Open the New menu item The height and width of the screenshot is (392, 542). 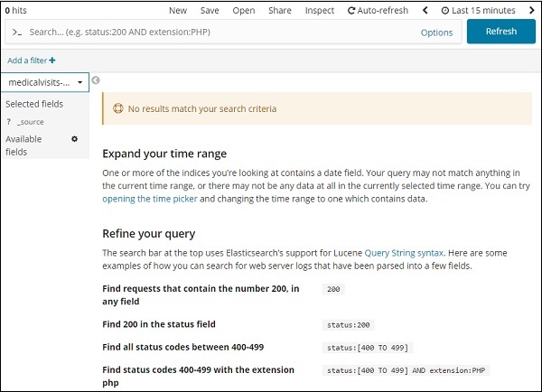coord(178,11)
